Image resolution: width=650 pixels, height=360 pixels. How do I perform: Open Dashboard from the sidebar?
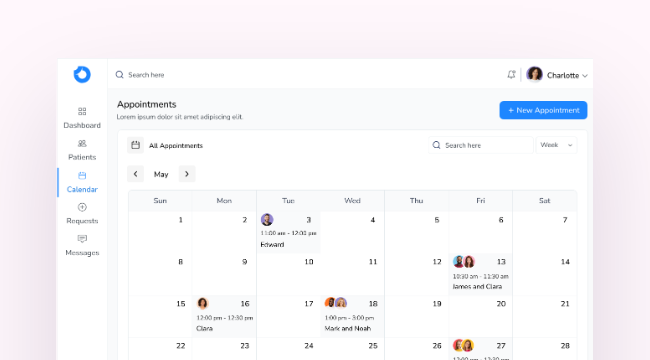82,118
